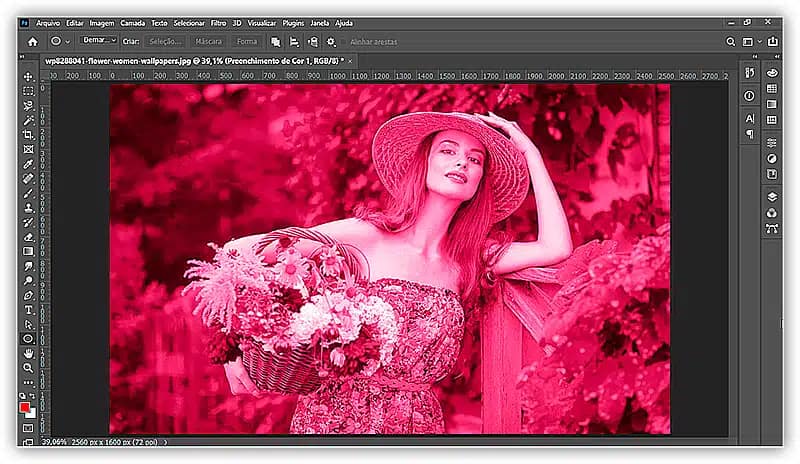This screenshot has width=800, height=464.
Task: Swap foreground and background colors
Action: pyautogui.click(x=32, y=396)
